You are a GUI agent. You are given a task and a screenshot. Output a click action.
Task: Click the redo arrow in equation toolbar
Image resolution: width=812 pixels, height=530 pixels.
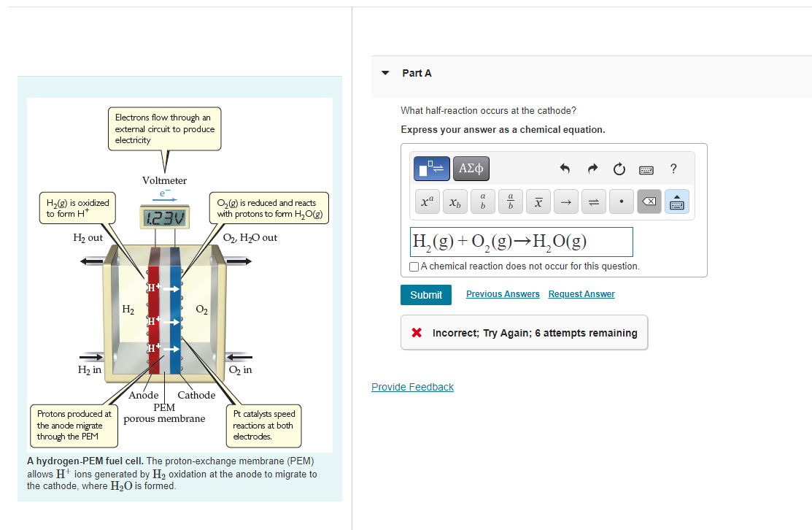tap(592, 169)
